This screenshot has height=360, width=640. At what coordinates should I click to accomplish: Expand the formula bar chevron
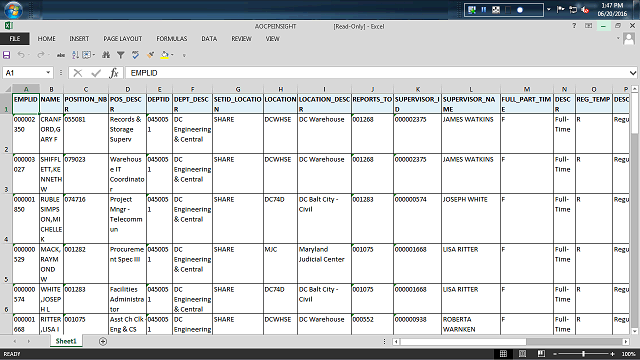click(x=632, y=73)
